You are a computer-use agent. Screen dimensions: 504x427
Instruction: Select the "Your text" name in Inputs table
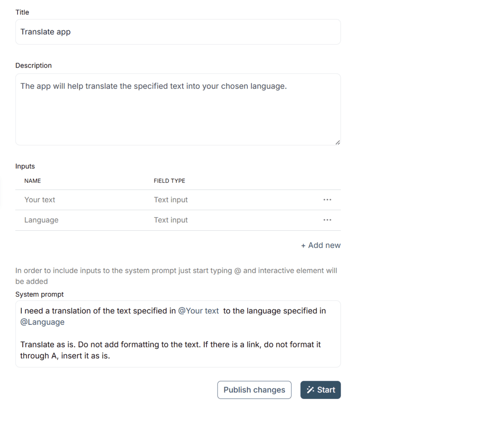tap(40, 200)
